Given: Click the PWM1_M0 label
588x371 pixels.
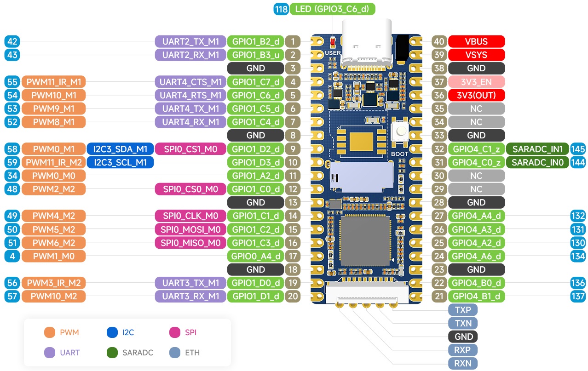Looking at the screenshot, I should point(53,256).
